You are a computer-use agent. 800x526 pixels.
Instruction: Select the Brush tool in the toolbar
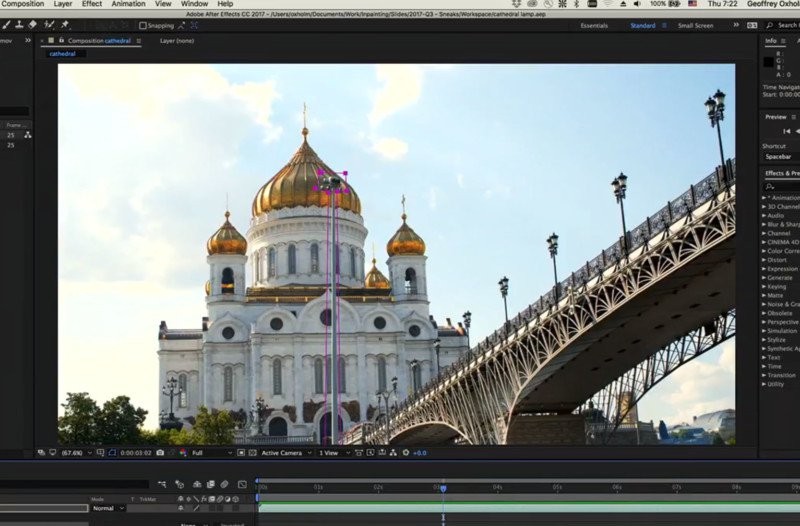point(6,24)
